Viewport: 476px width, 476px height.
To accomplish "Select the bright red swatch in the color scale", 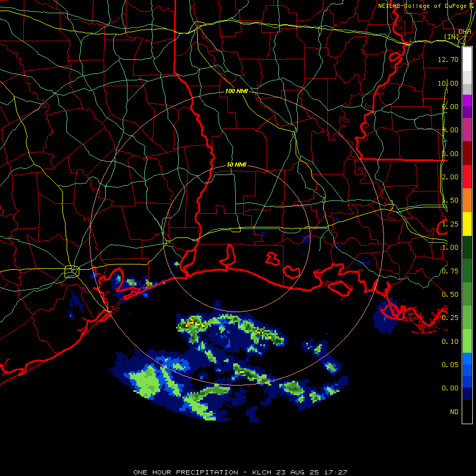I will 467,177.
